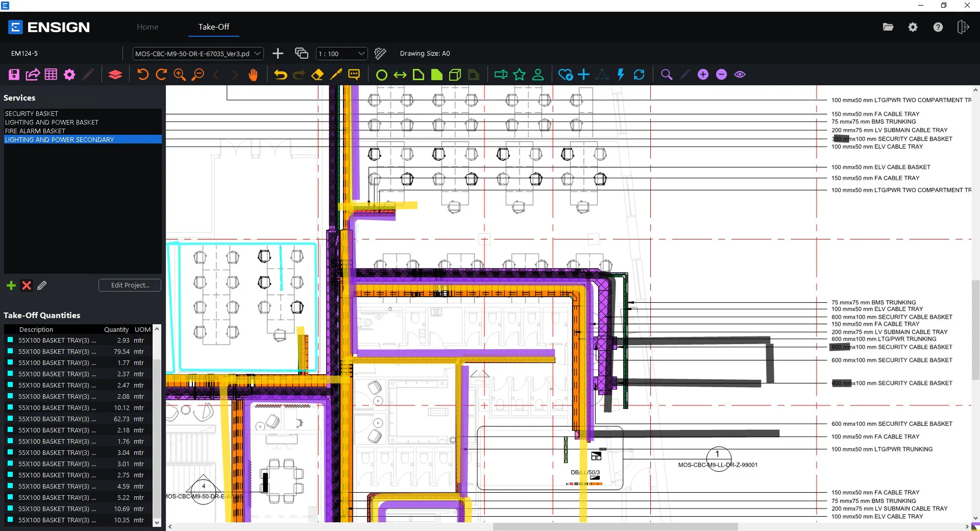
Task: Switch to the Home tab
Action: click(x=148, y=27)
